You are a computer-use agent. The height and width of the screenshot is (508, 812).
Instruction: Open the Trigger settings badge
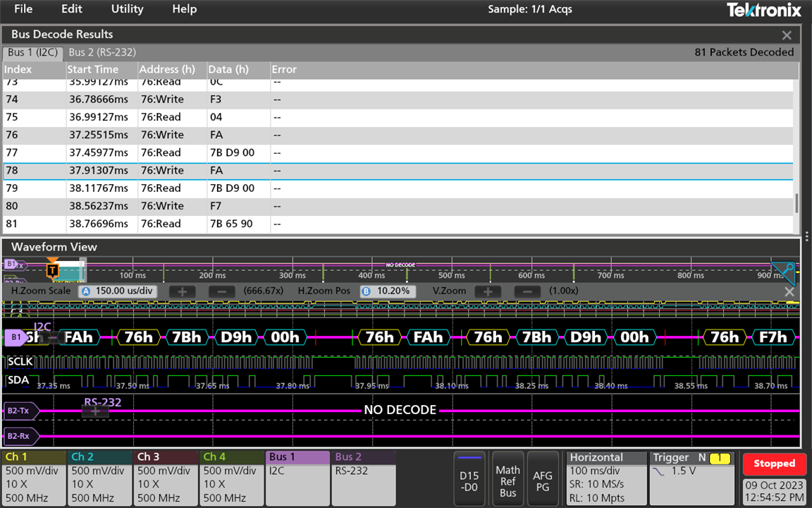pos(693,478)
